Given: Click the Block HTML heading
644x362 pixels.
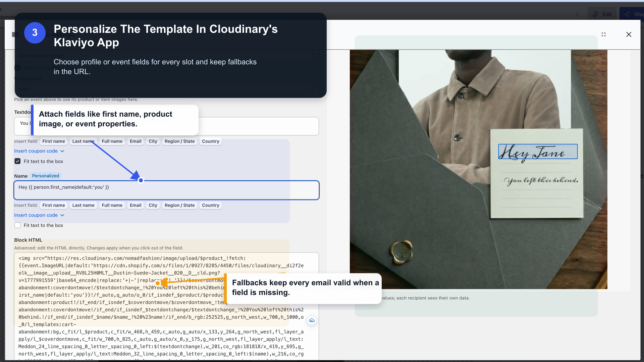Looking at the screenshot, I should (28, 240).
